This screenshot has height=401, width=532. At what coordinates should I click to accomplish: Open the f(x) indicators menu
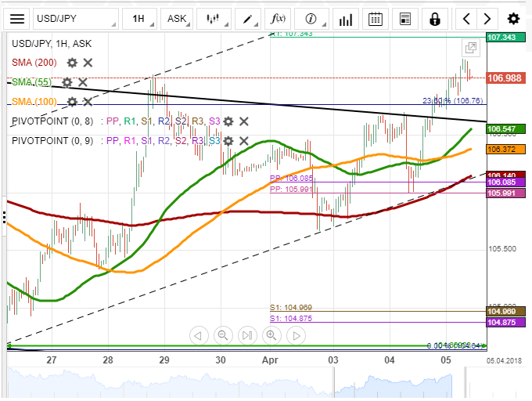click(x=278, y=19)
